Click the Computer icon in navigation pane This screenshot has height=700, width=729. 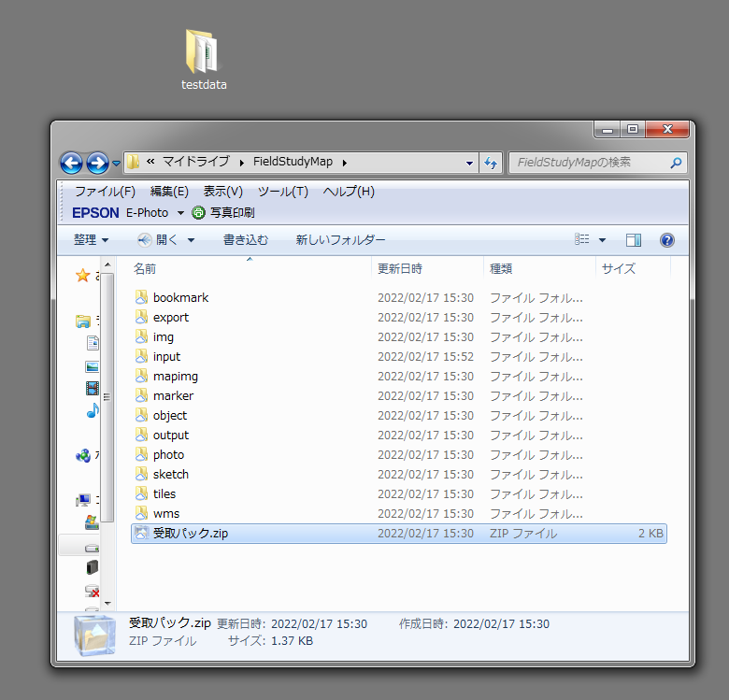click(83, 500)
